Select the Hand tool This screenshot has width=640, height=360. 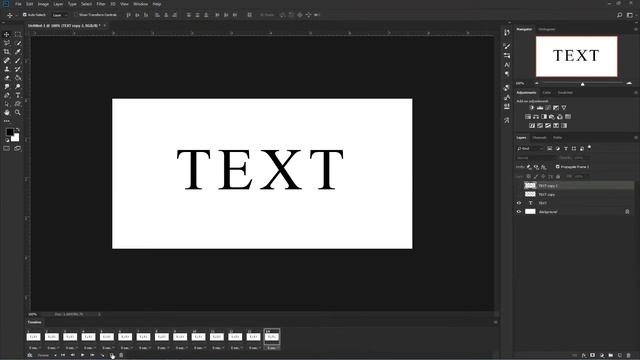click(7, 112)
